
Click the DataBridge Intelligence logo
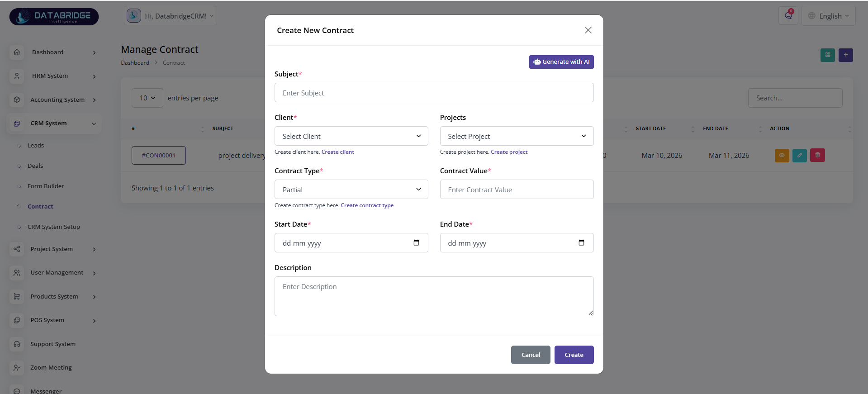tap(54, 17)
